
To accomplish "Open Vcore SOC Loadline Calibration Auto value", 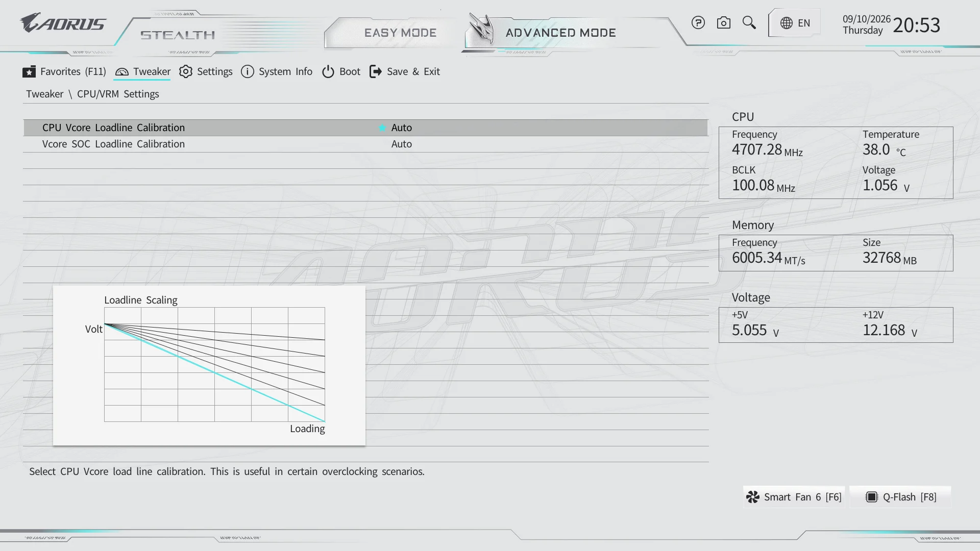I will tap(401, 144).
